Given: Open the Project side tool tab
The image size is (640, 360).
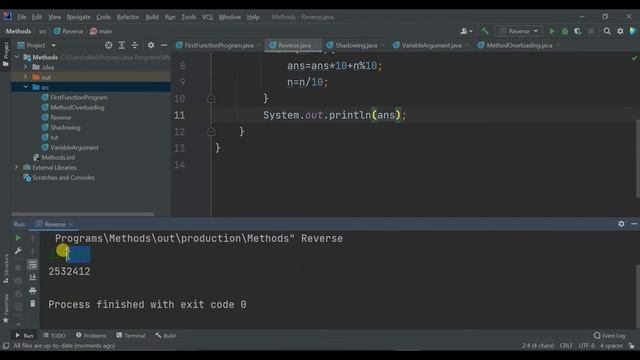Looking at the screenshot, I should [6, 53].
